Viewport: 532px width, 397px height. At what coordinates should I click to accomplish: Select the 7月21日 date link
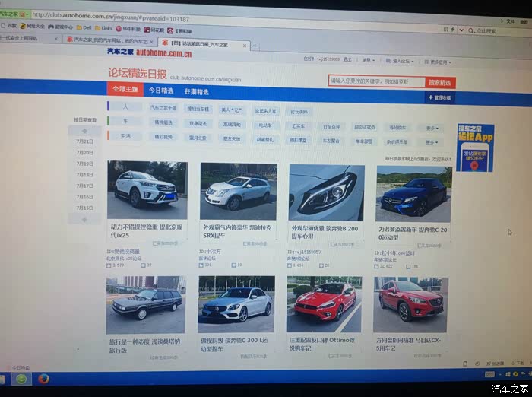tap(85, 141)
